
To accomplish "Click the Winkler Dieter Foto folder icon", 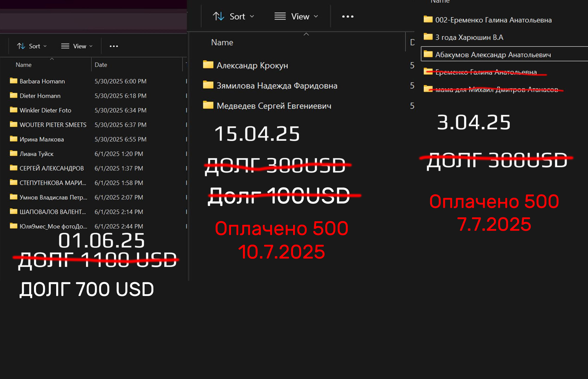I will click(13, 110).
